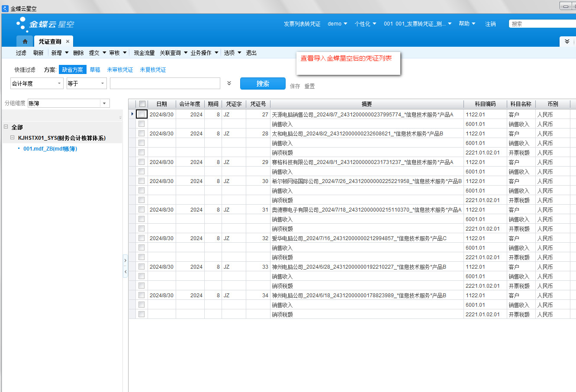Sort by the 凭证号 column header
Viewport: 576px width, 392px height.
coord(258,104)
